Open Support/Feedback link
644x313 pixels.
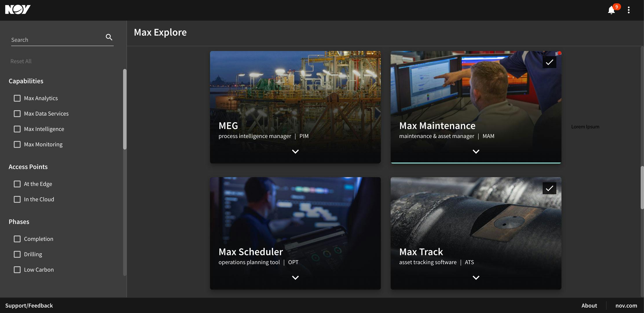[29, 305]
